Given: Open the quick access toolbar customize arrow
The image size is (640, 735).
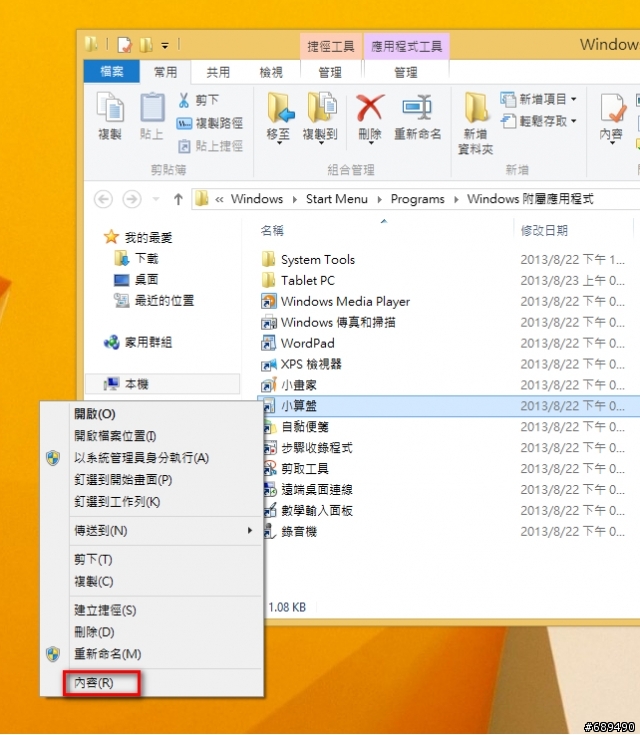Looking at the screenshot, I should [x=165, y=46].
